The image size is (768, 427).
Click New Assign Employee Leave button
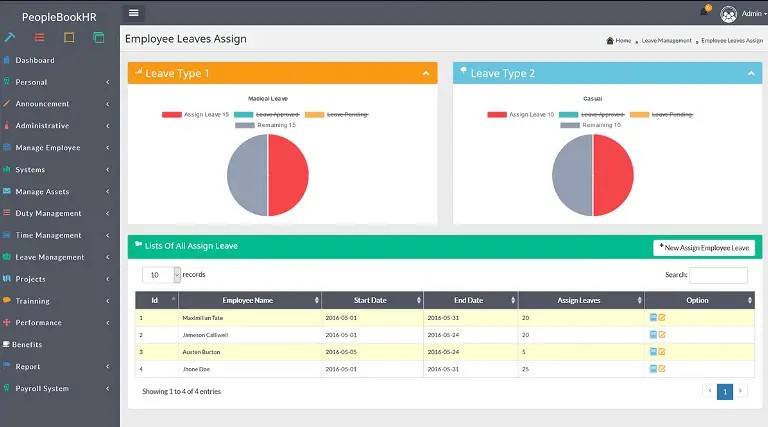[x=704, y=248]
